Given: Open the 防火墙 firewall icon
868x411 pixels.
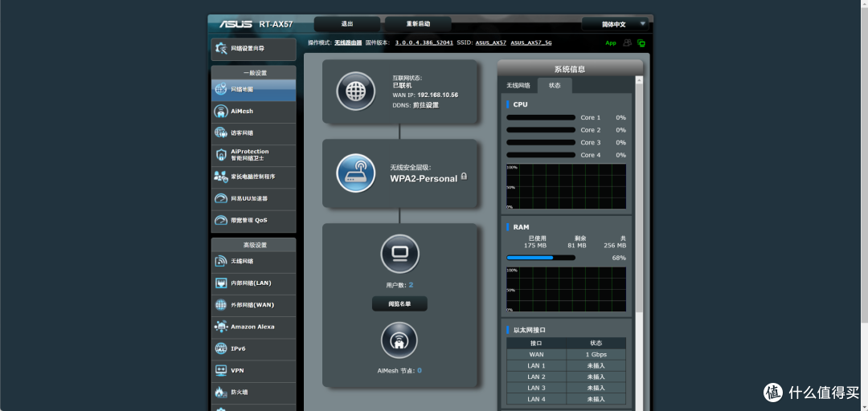Looking at the screenshot, I should tap(221, 393).
